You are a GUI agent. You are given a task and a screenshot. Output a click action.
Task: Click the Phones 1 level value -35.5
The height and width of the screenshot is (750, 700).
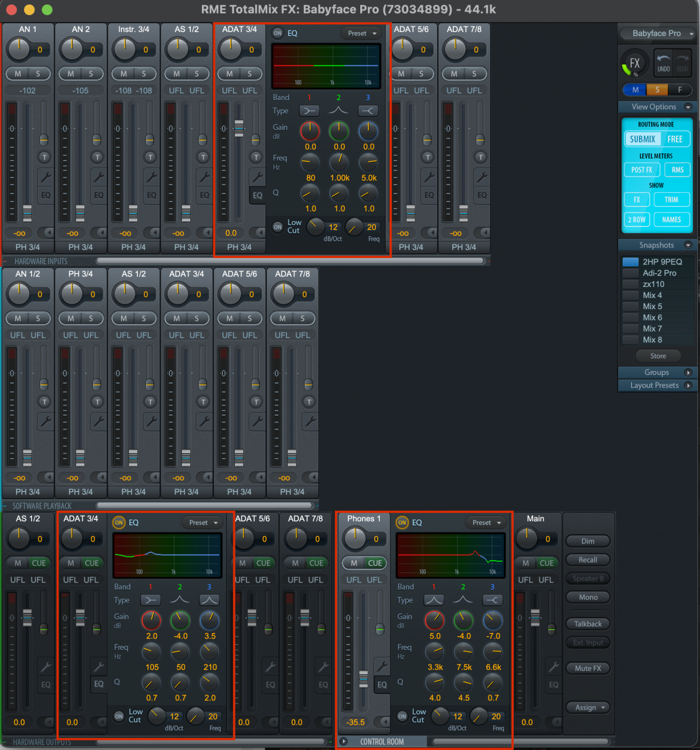coord(356,722)
